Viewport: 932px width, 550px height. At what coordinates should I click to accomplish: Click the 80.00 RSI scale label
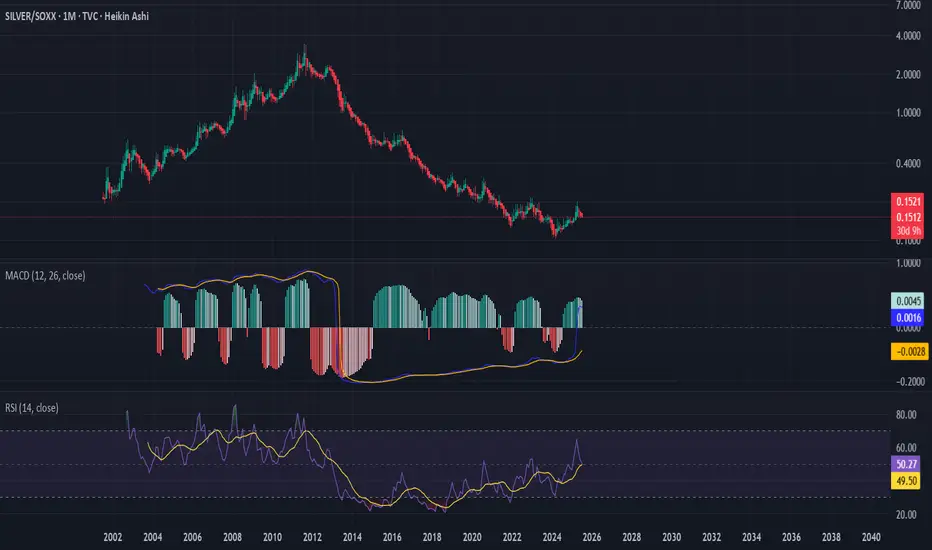pyautogui.click(x=906, y=415)
